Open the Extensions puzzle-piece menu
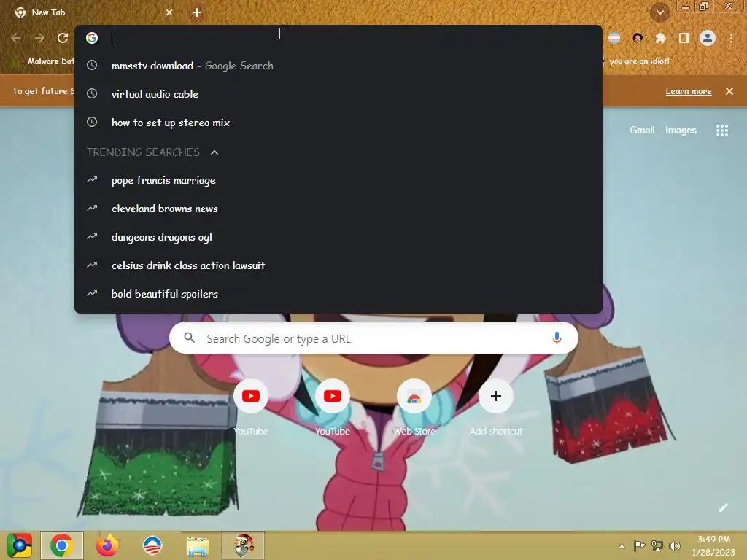Viewport: 747px width, 560px height. coord(660,38)
